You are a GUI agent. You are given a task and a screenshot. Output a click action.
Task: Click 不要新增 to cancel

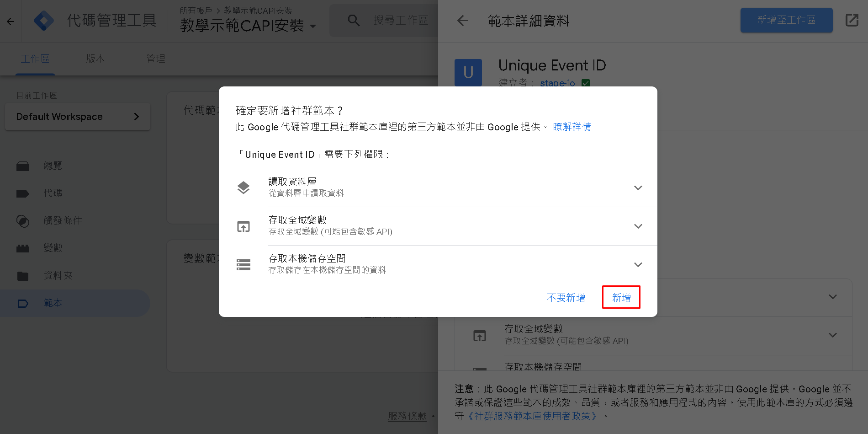click(566, 298)
